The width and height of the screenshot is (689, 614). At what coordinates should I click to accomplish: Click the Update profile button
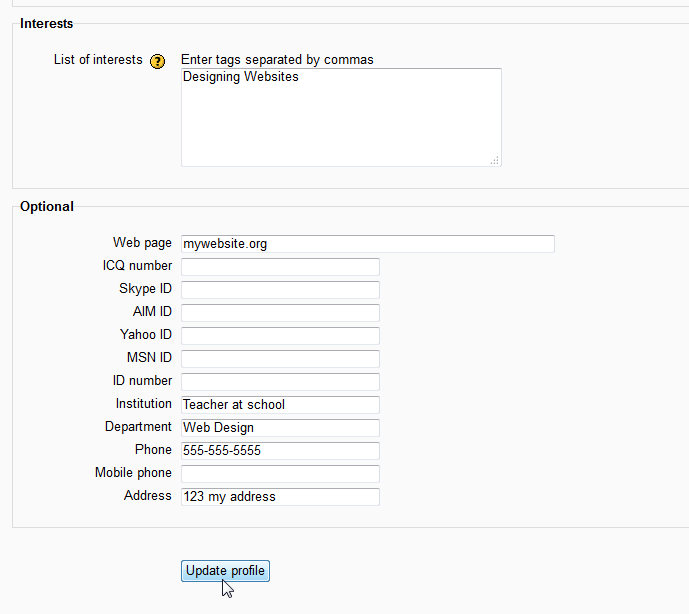point(225,571)
